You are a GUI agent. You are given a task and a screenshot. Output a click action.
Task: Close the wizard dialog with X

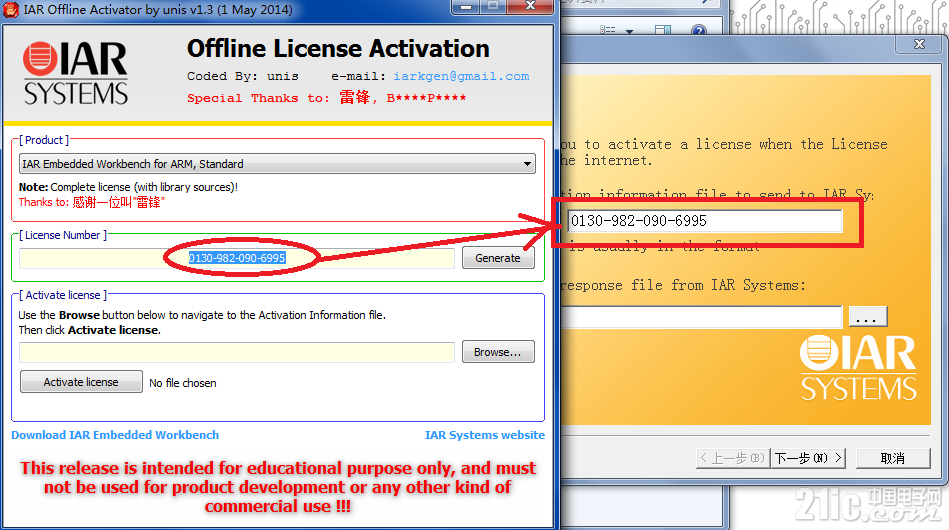coord(919,44)
